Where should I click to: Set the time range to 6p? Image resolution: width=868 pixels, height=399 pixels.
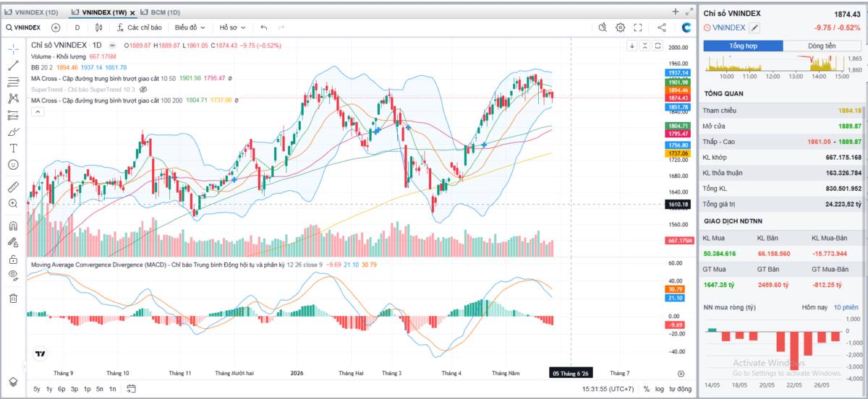coord(61,389)
